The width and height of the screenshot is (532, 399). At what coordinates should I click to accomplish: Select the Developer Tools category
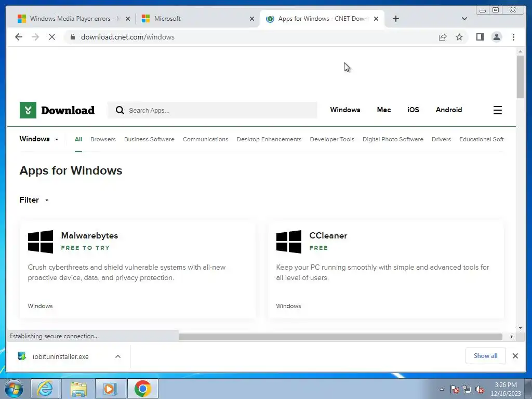coord(332,139)
